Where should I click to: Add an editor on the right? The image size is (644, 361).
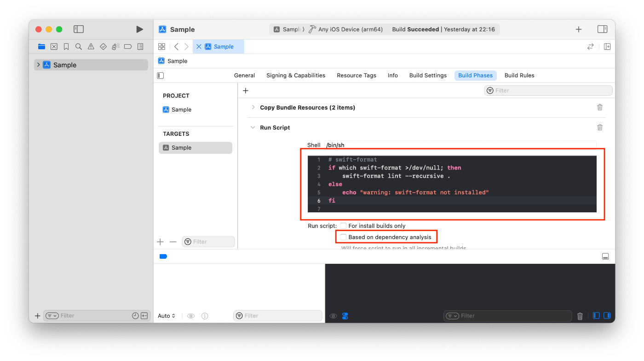607,47
